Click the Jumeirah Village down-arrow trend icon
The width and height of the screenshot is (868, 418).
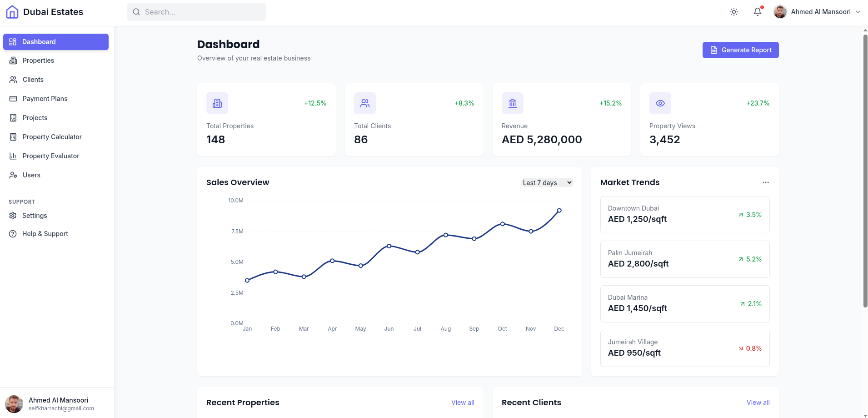tap(741, 348)
